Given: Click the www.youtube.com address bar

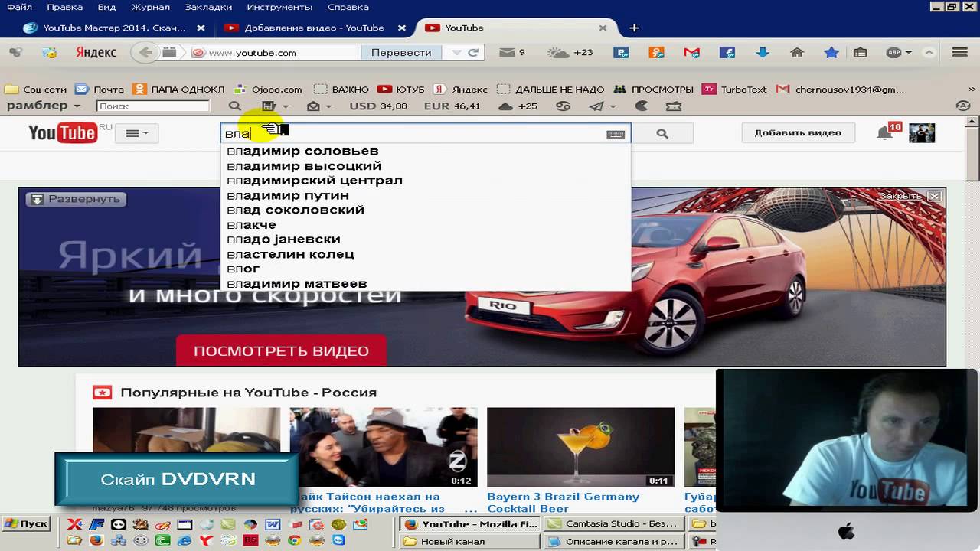Looking at the screenshot, I should click(x=276, y=53).
